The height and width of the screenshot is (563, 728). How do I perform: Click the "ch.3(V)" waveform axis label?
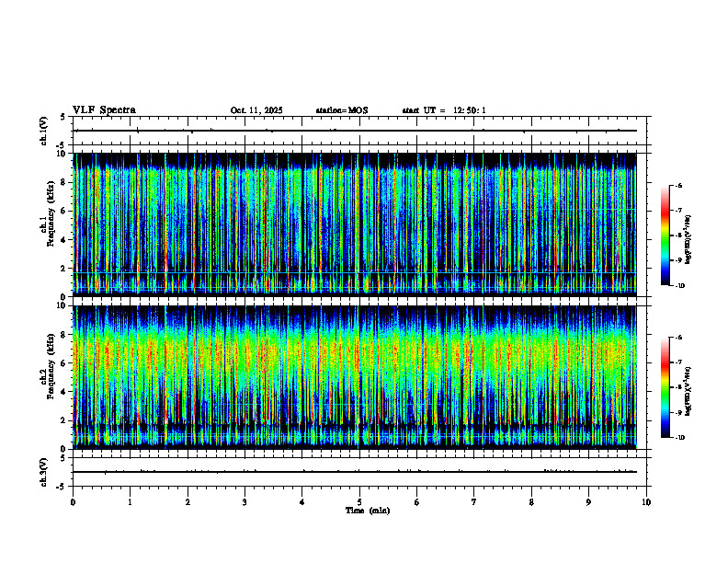click(x=43, y=472)
